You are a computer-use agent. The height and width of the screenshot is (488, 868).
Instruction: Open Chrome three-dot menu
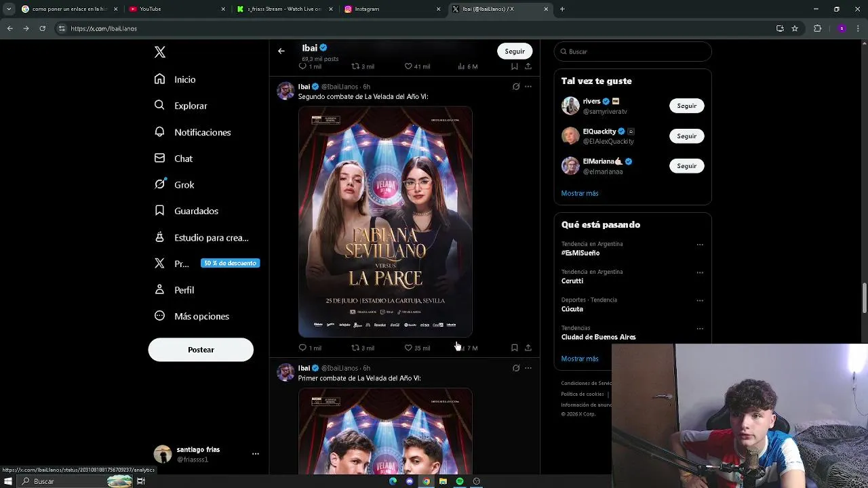pyautogui.click(x=858, y=28)
